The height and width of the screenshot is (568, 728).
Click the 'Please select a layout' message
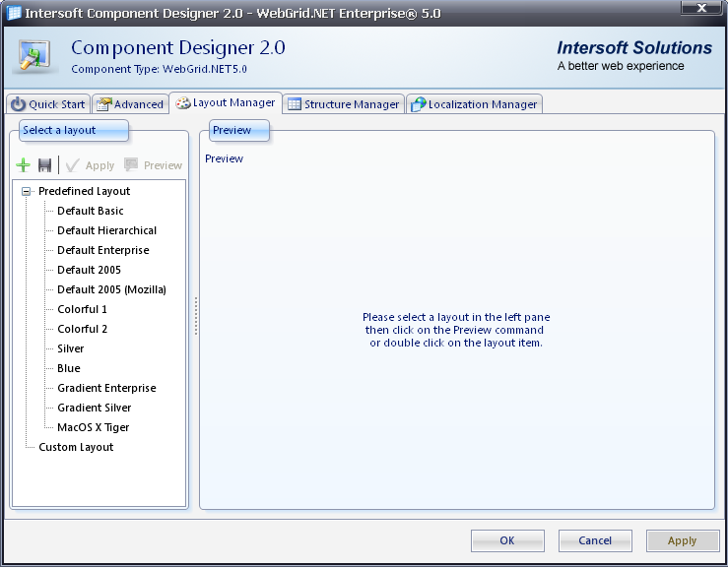click(456, 330)
